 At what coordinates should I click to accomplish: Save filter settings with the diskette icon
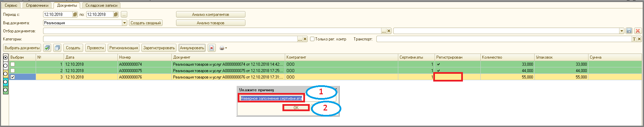[x=629, y=31]
